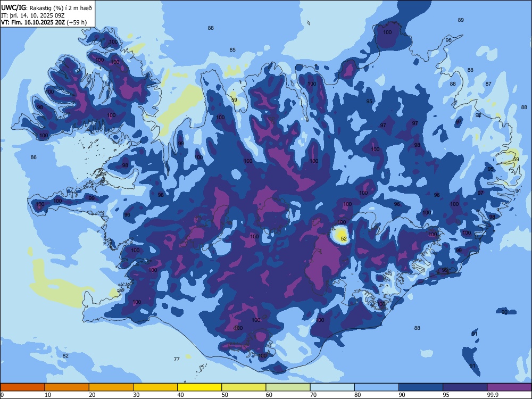Select the orange 10–20 legend color block

pyautogui.click(x=67, y=387)
